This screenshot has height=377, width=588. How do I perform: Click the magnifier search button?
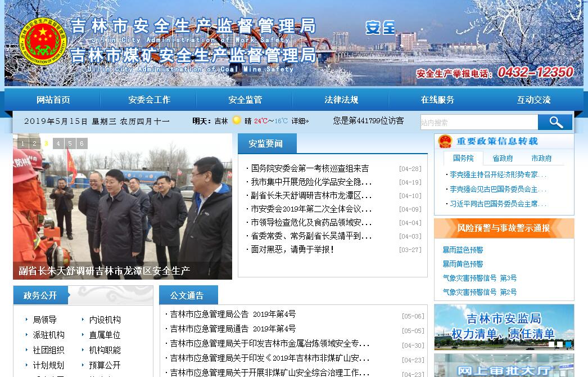point(555,122)
